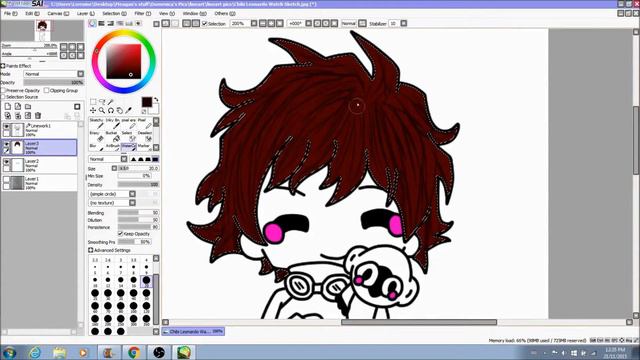This screenshot has height=360, width=640.
Task: Choose the flat brush edge shape
Action: click(155, 159)
